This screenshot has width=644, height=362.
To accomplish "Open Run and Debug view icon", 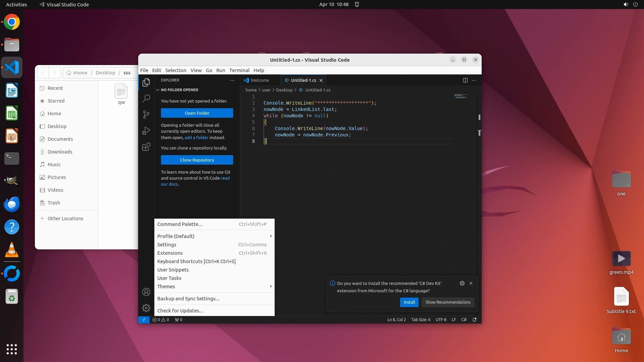I will click(146, 131).
